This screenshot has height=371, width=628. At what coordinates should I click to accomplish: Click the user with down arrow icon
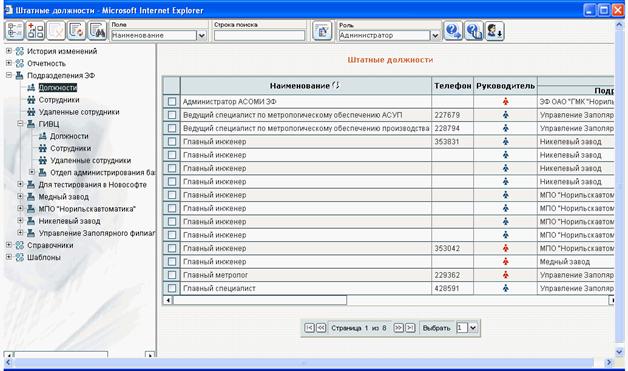point(495,31)
